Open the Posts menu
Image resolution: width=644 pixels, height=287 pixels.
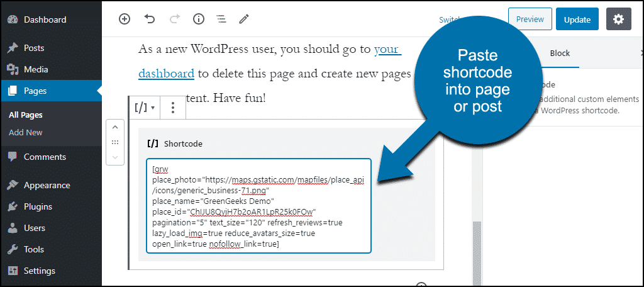pyautogui.click(x=34, y=48)
